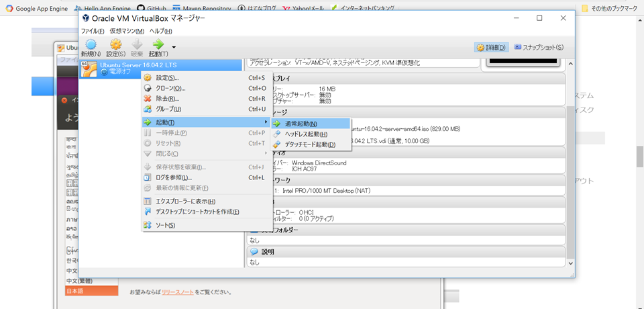Viewport: 644px width, 309px height.
Task: Click the scroll-up arrow of the details pane
Action: coord(570,64)
